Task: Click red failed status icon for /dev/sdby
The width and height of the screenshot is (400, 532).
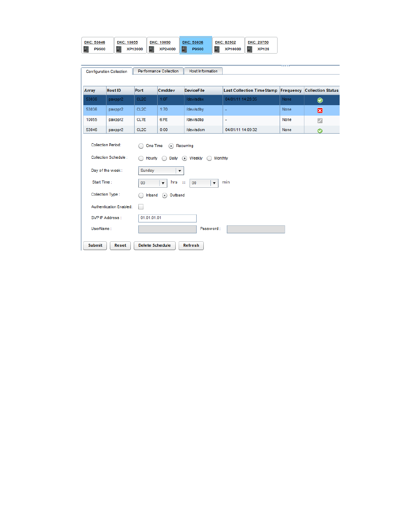Action: click(320, 110)
